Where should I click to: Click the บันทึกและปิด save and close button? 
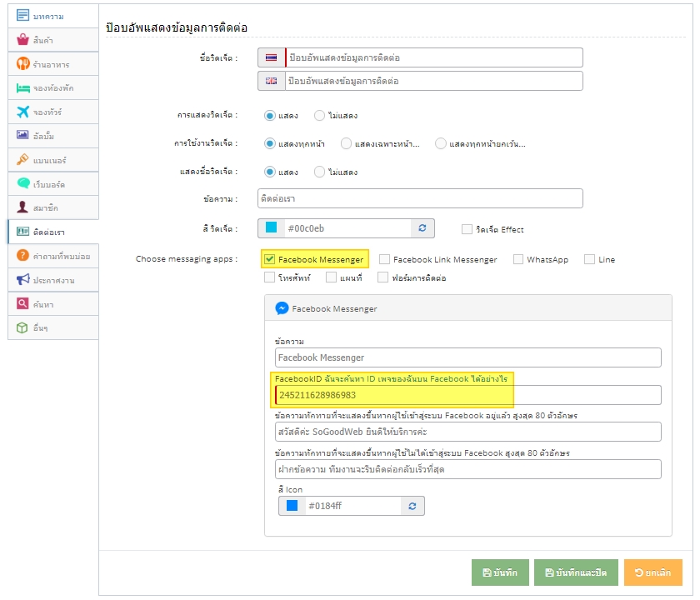[x=576, y=572]
